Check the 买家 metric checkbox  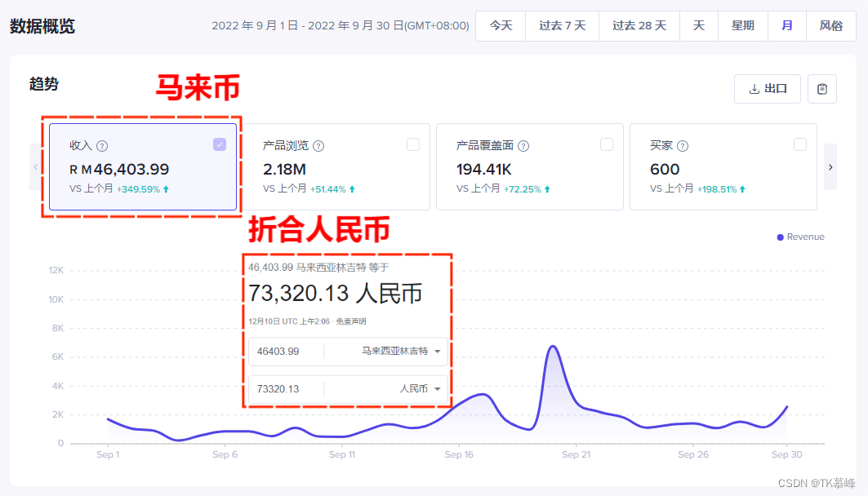coord(800,144)
